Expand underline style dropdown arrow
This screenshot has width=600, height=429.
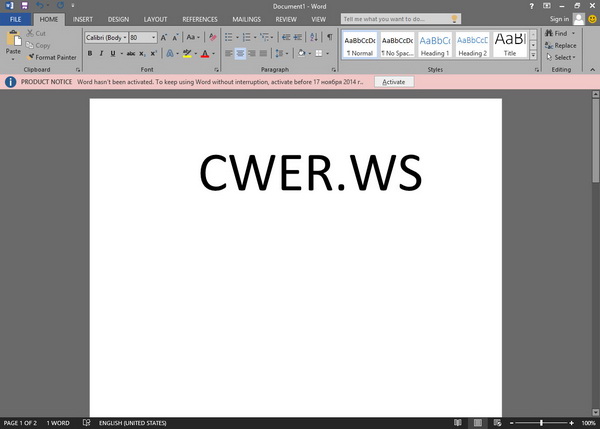coord(122,54)
